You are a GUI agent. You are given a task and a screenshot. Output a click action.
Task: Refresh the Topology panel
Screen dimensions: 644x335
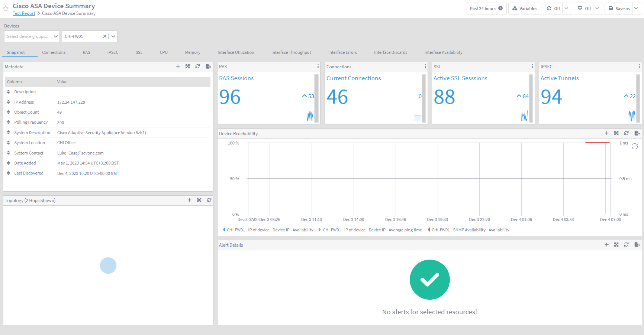tap(209, 200)
